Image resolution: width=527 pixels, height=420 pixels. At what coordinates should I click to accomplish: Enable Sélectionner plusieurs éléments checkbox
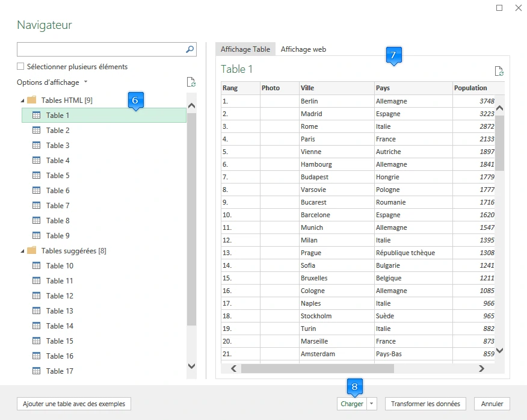coord(21,67)
